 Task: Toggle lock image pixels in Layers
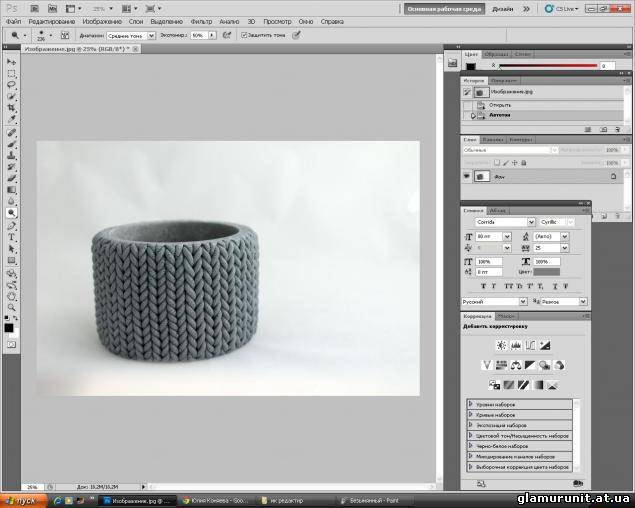[506, 163]
